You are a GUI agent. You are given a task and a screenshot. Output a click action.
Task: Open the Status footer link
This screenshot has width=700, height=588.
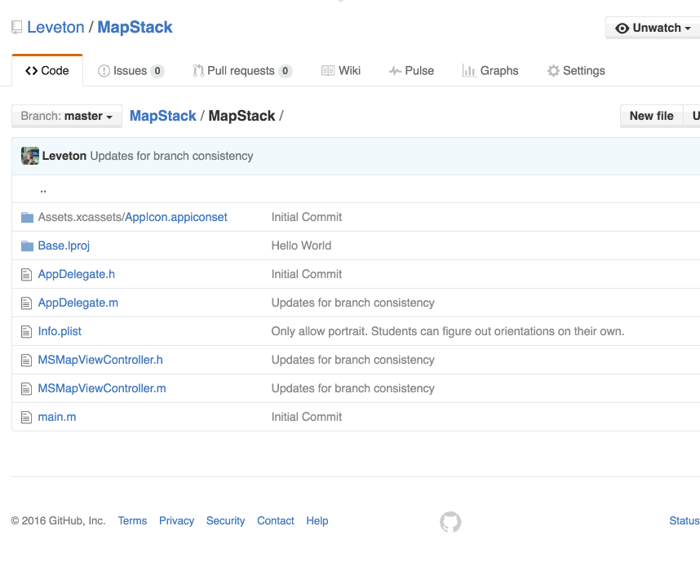tap(684, 521)
